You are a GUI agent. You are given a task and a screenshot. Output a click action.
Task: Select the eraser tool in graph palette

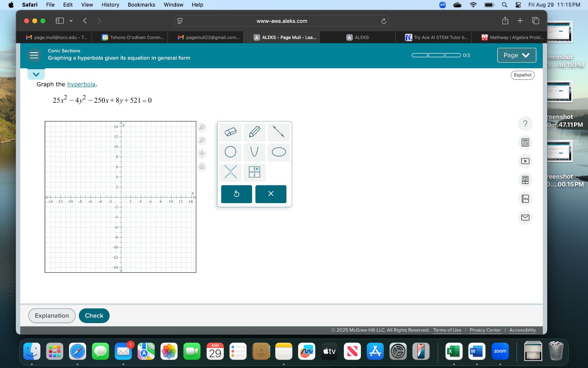[230, 132]
